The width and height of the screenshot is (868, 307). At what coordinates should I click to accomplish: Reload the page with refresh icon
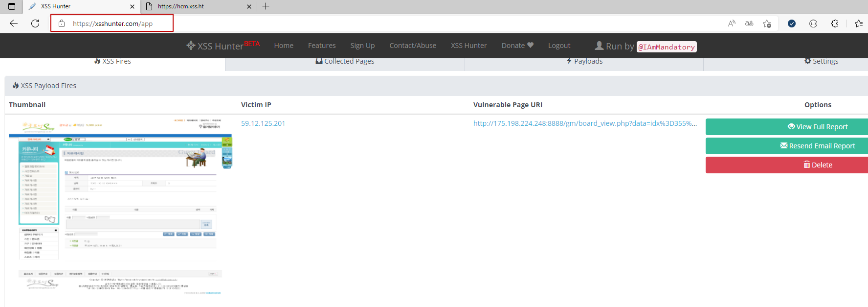[x=35, y=24]
